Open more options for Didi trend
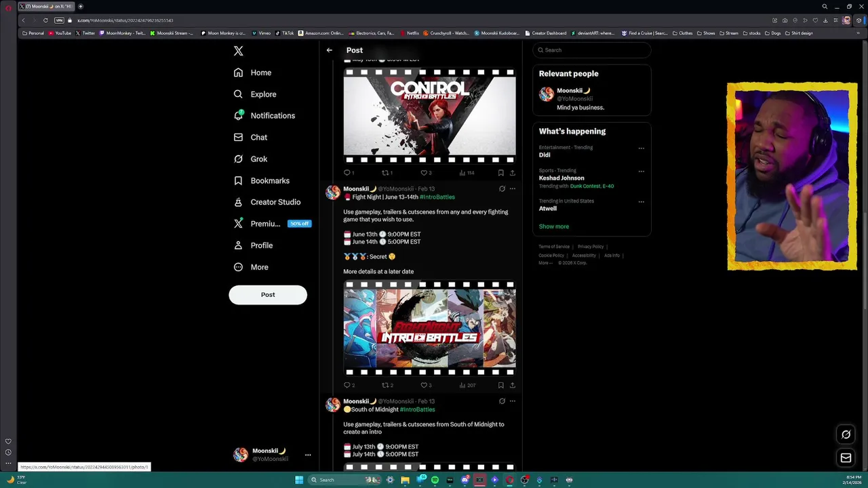This screenshot has width=868, height=488. tap(641, 148)
